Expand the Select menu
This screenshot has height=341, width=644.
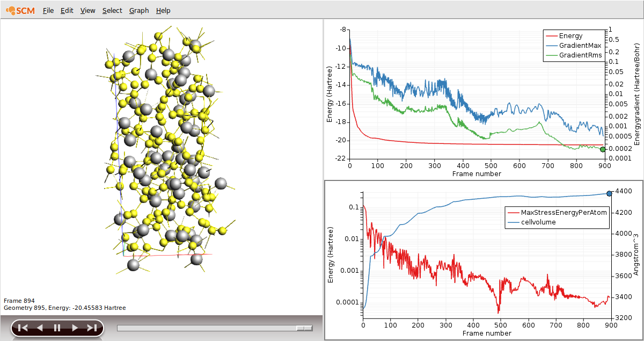pyautogui.click(x=112, y=11)
